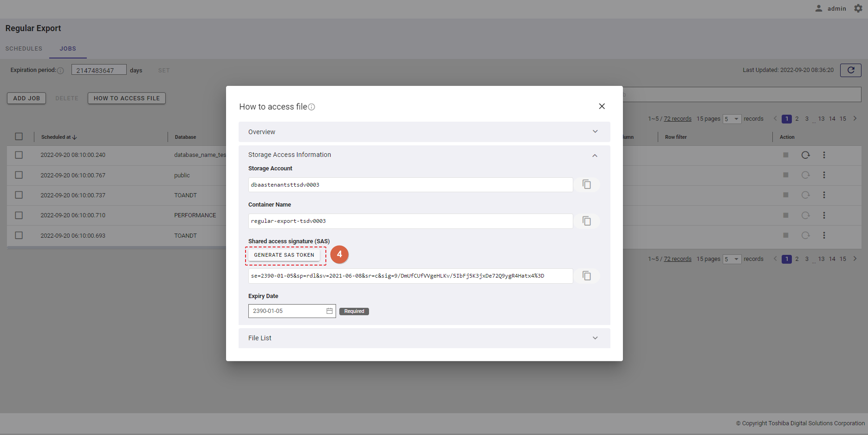Expand the Overview section
Screen dimensions: 868x435
click(595, 132)
